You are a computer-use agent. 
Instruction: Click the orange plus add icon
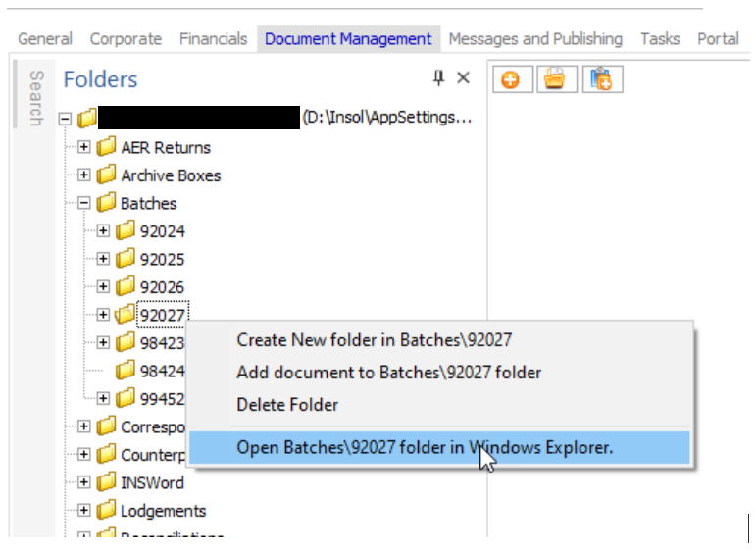pos(510,80)
